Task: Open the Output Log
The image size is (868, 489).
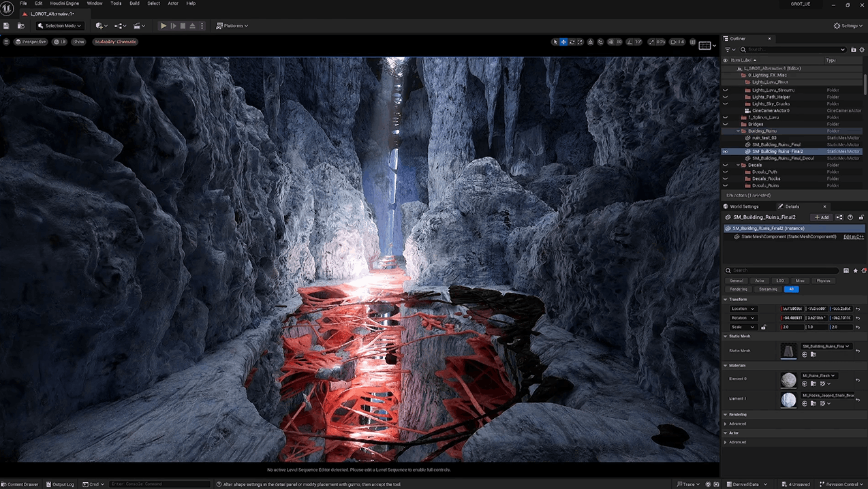Action: coord(61,484)
